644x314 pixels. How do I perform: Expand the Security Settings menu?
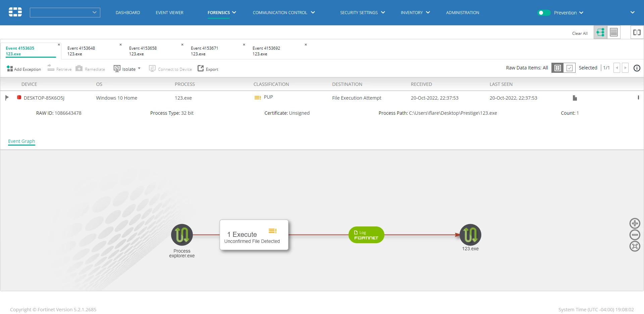(362, 12)
